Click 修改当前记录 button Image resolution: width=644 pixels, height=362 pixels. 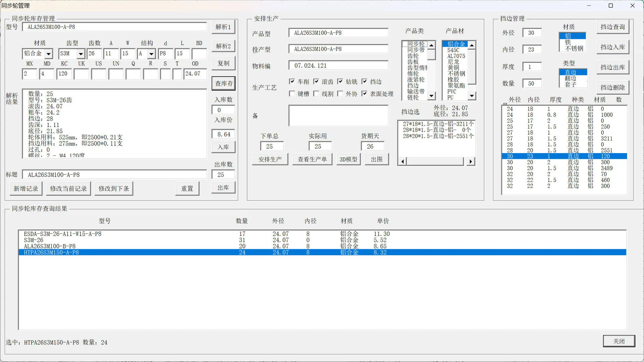click(x=68, y=189)
